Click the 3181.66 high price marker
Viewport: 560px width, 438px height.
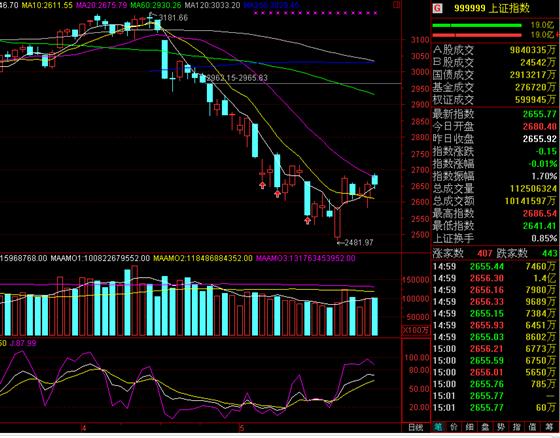tap(169, 17)
